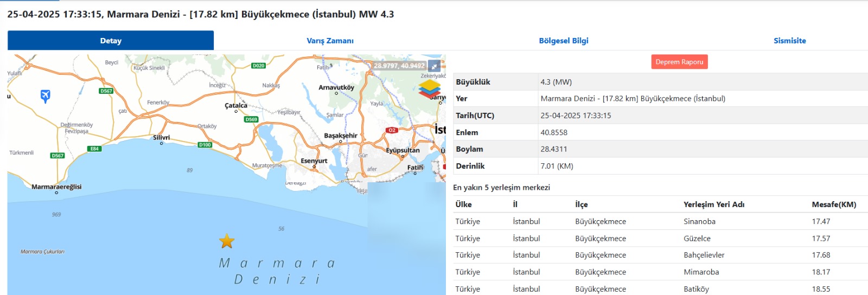The image size is (868, 295).
Task: Click the Marmaraereğlisi town label on map
Action: tap(56, 187)
